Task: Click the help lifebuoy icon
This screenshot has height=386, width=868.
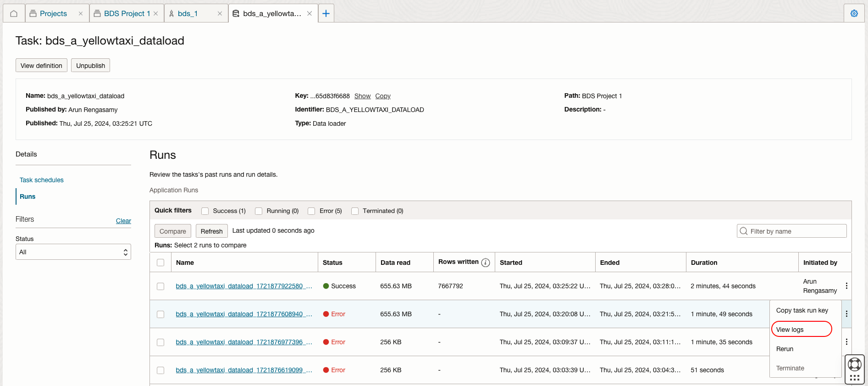Action: point(854,365)
